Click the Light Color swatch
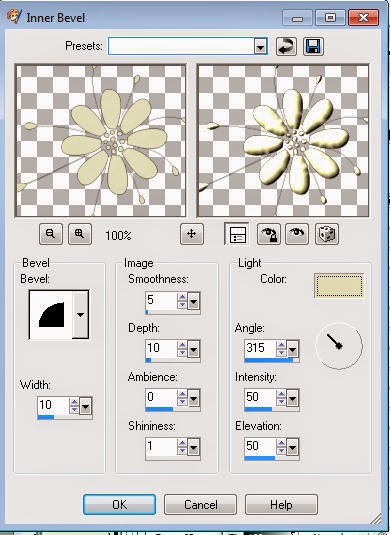Viewport: 390px width, 535px height. pyautogui.click(x=339, y=285)
